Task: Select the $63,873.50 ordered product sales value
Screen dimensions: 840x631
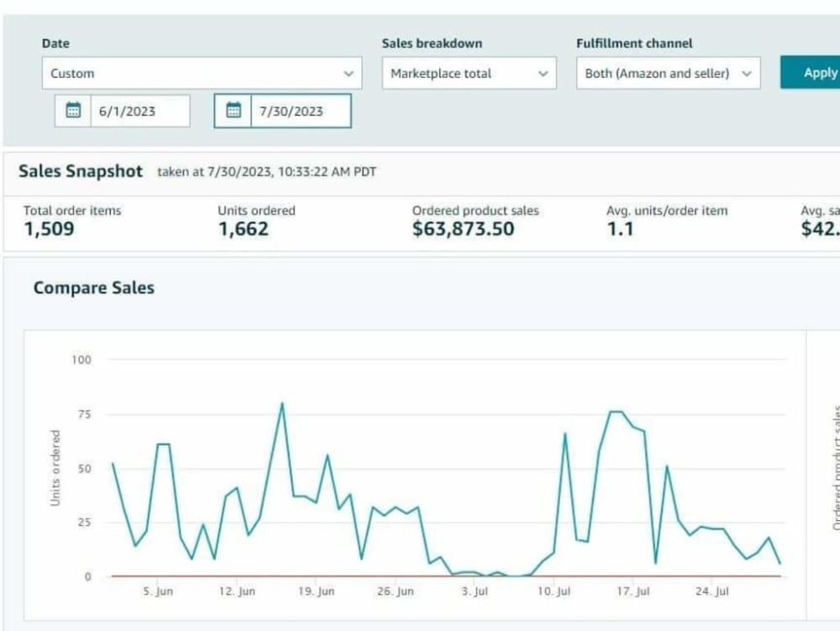Action: [x=464, y=229]
